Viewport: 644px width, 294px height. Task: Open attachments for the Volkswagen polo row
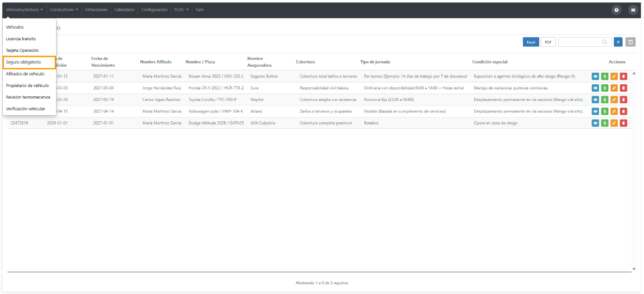click(605, 111)
